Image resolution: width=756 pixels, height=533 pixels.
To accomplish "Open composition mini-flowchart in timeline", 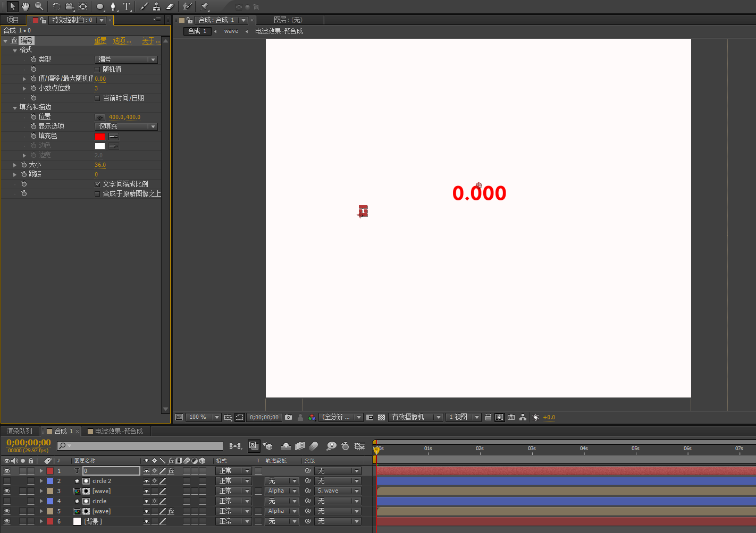I will click(x=236, y=446).
